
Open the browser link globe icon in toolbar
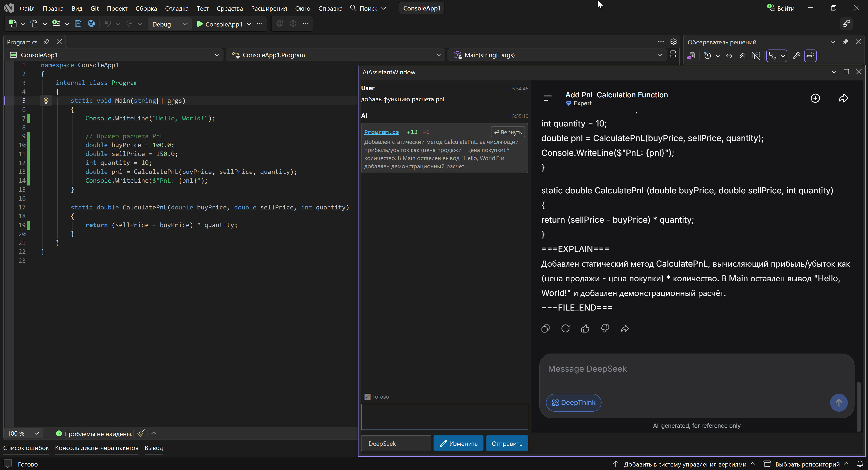(280, 24)
